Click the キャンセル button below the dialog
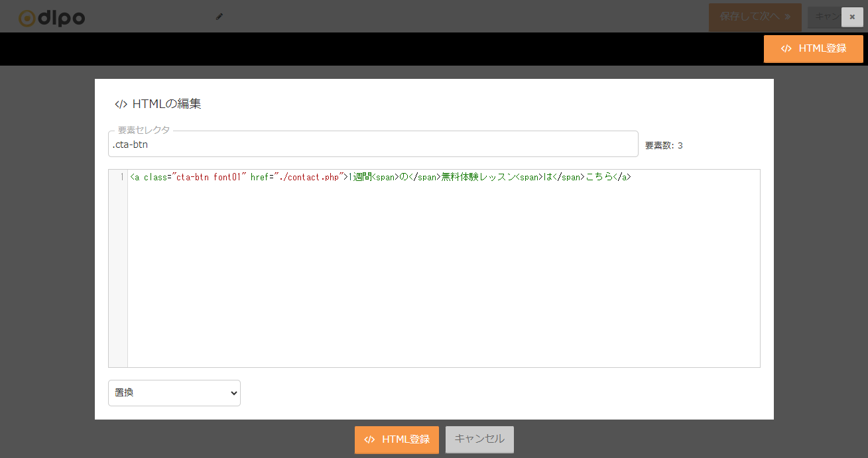This screenshot has height=458, width=868. point(479,439)
